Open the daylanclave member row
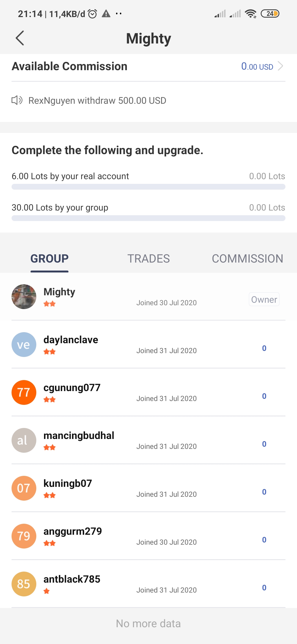Screen dimensions: 297x644 click(x=148, y=345)
